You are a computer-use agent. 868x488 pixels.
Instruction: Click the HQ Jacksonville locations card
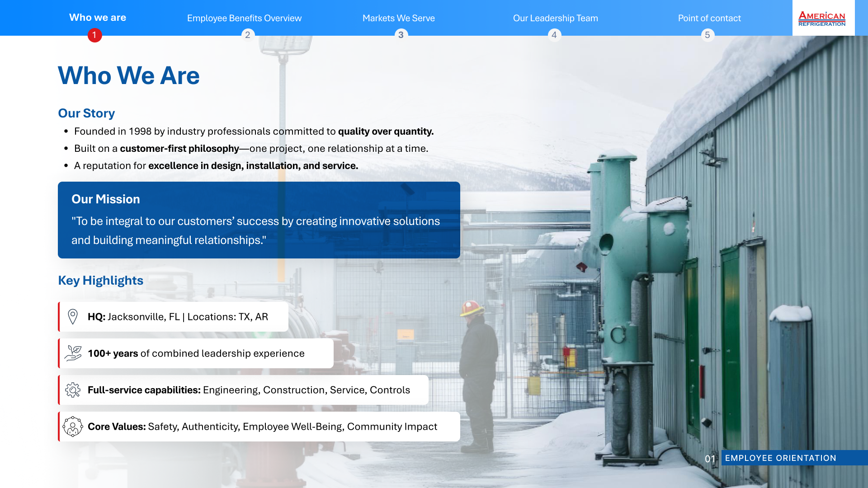pos(178,317)
